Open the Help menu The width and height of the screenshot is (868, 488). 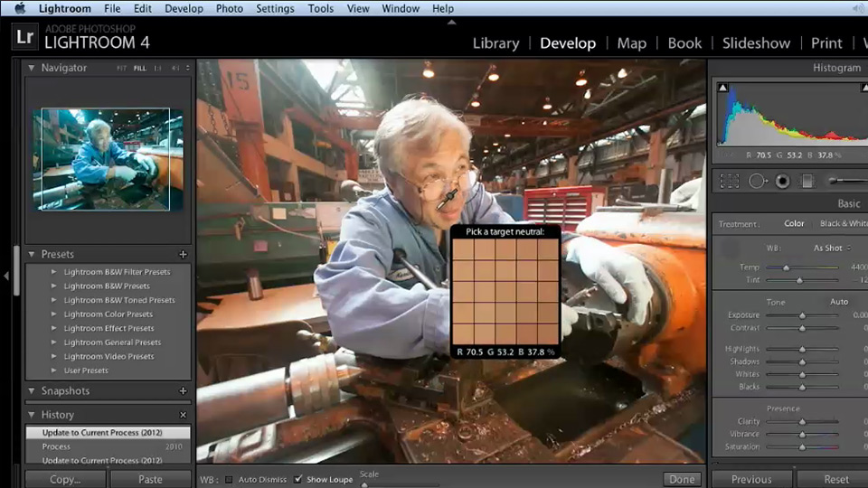pyautogui.click(x=443, y=8)
